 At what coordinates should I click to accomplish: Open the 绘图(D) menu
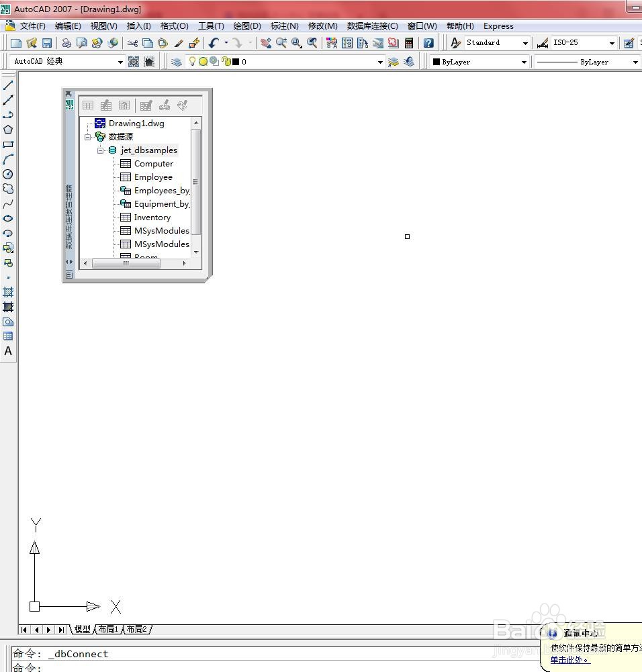247,26
